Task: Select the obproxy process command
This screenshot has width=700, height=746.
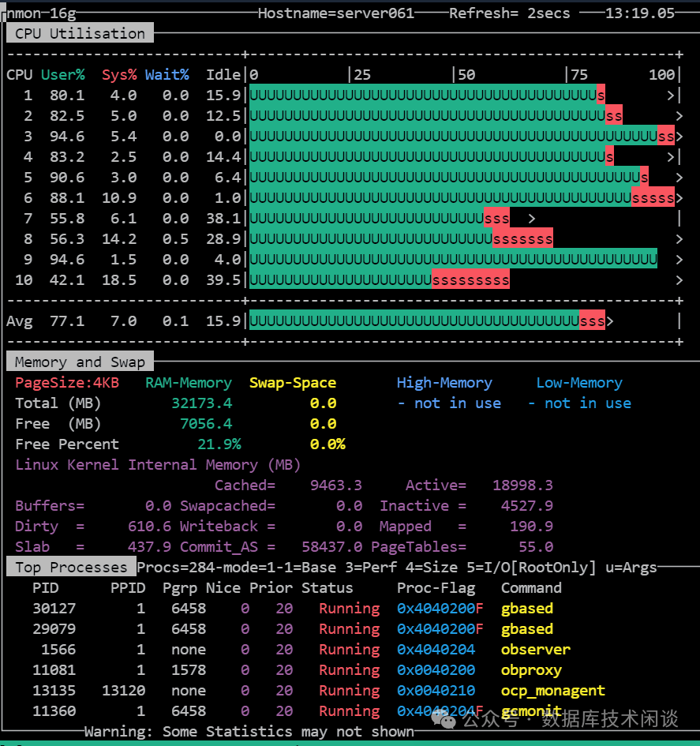Action: point(531,670)
